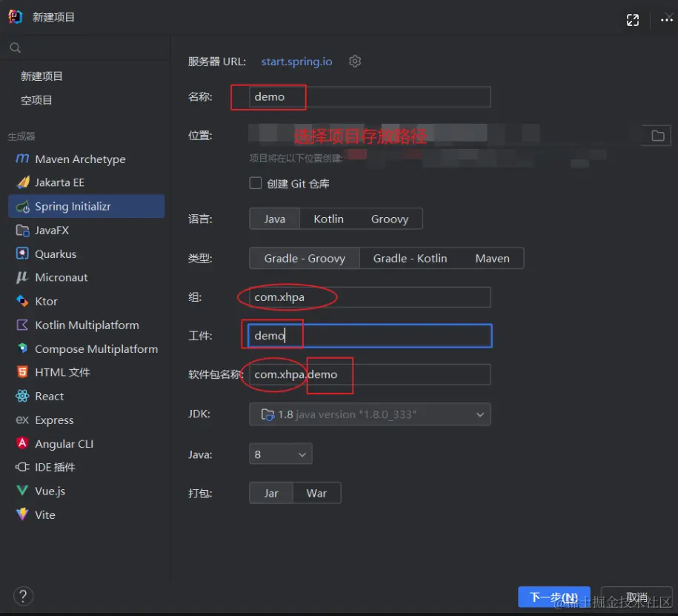678x616 pixels.
Task: Select the 空项目 entry
Action: click(x=36, y=100)
